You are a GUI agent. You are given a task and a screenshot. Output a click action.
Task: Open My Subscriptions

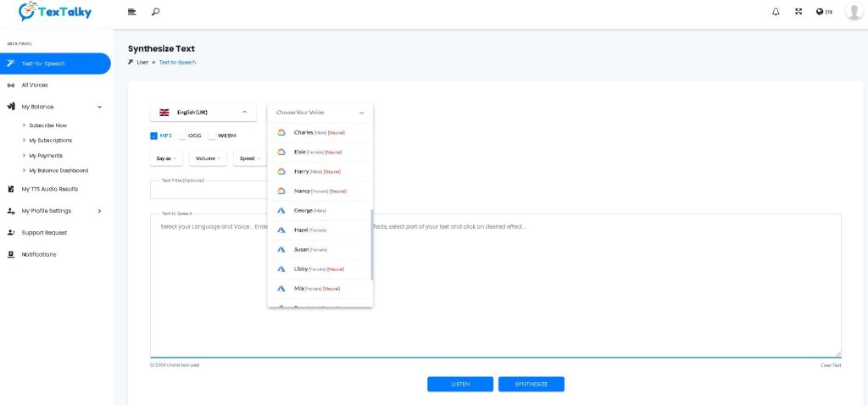point(50,141)
